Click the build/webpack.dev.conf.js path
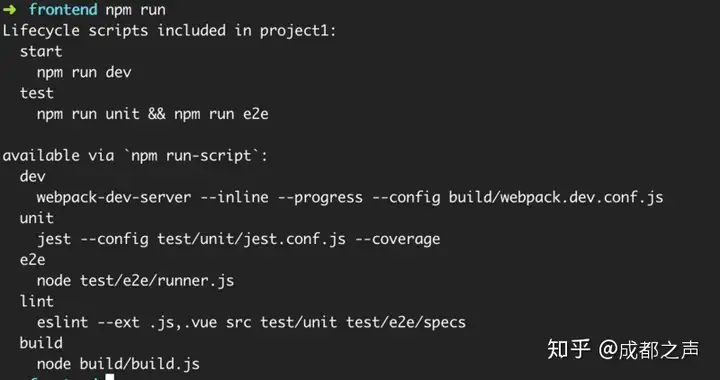Viewport: 720px width, 380px height. (x=556, y=198)
